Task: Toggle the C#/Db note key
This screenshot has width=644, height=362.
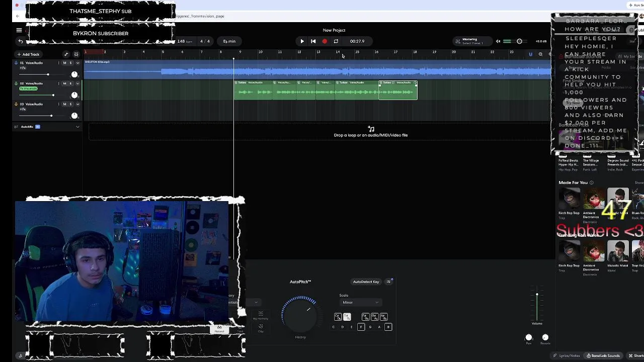Action: [338, 317]
